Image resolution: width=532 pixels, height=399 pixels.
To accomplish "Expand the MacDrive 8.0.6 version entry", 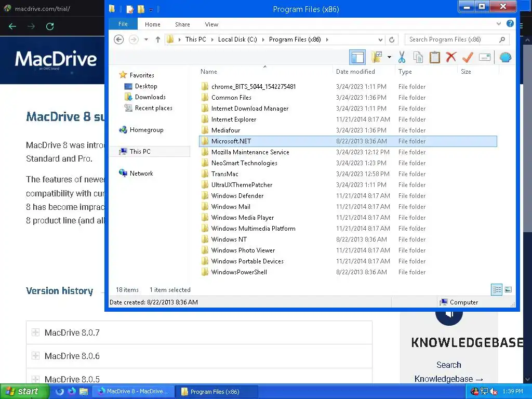I will click(36, 355).
